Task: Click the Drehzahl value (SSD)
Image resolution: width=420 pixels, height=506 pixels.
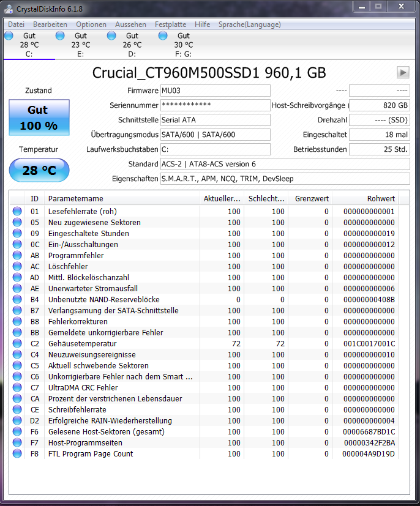Action: pyautogui.click(x=380, y=120)
